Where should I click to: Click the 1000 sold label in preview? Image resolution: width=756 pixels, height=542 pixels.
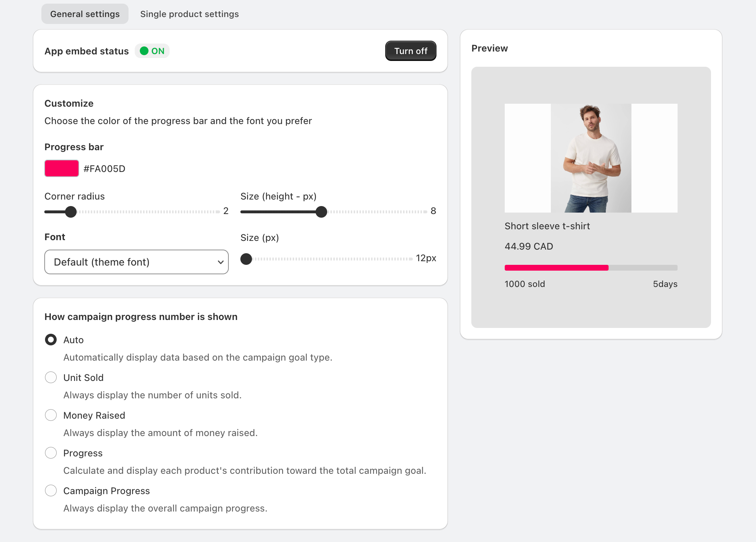click(x=525, y=284)
